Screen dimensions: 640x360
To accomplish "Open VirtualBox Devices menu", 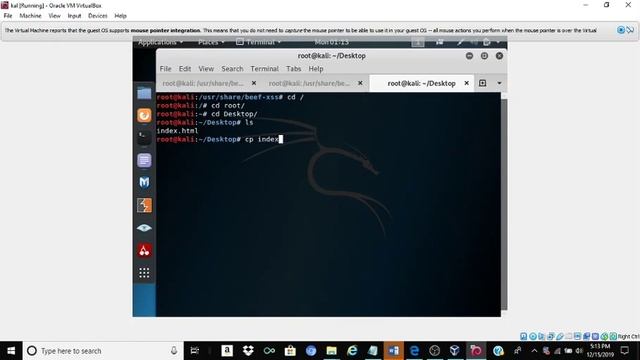I will (98, 16).
